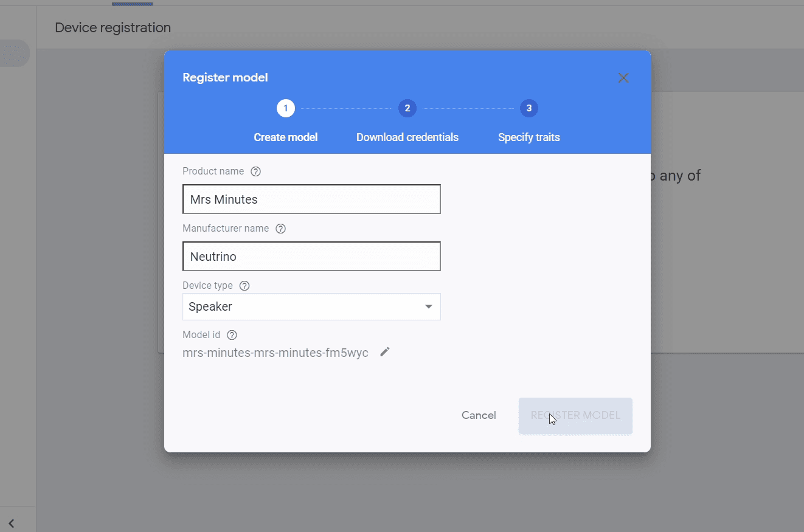Open the Product name help tooltip
Screen dimensions: 804x532
click(255, 171)
